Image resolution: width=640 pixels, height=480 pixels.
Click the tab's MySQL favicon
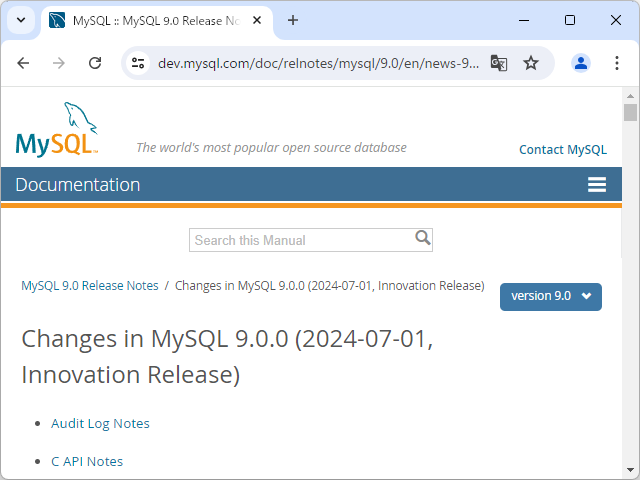(57, 20)
